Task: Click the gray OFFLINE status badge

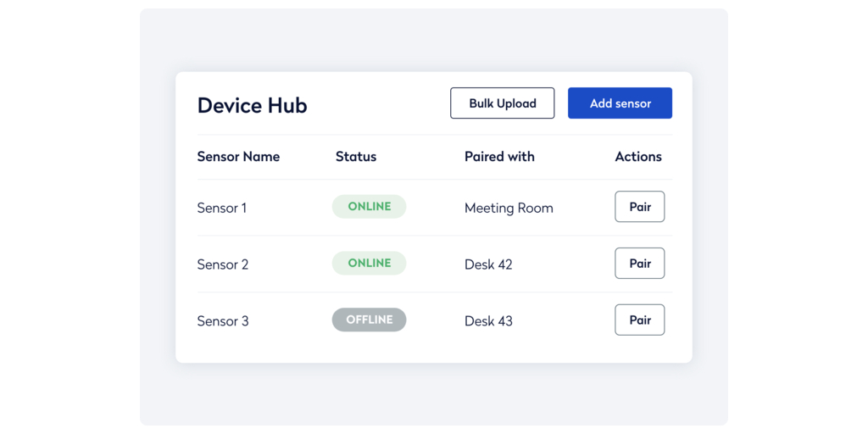Action: pos(369,320)
